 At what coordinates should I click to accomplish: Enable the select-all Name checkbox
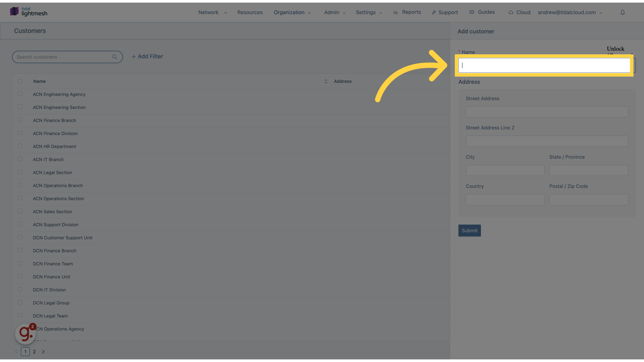point(20,81)
